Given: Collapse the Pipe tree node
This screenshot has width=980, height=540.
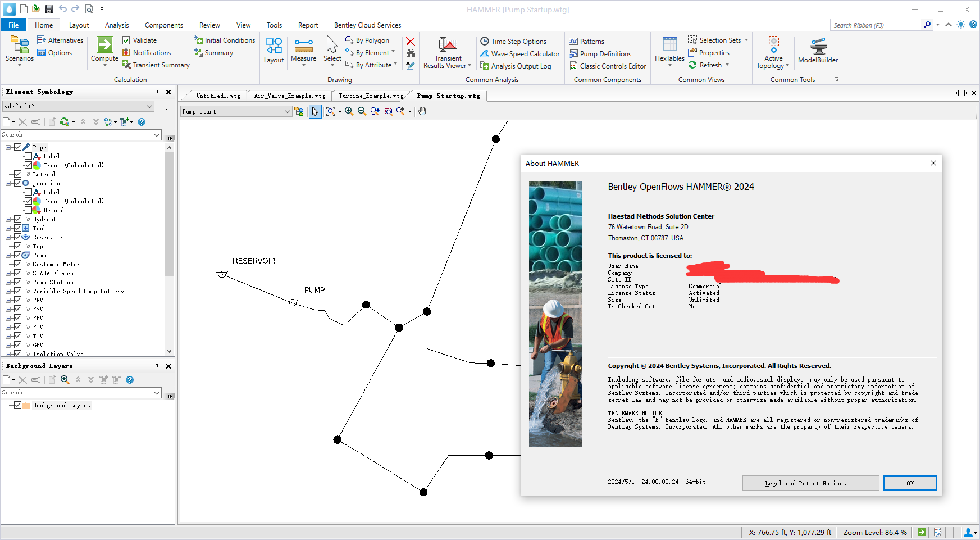Looking at the screenshot, I should point(8,147).
